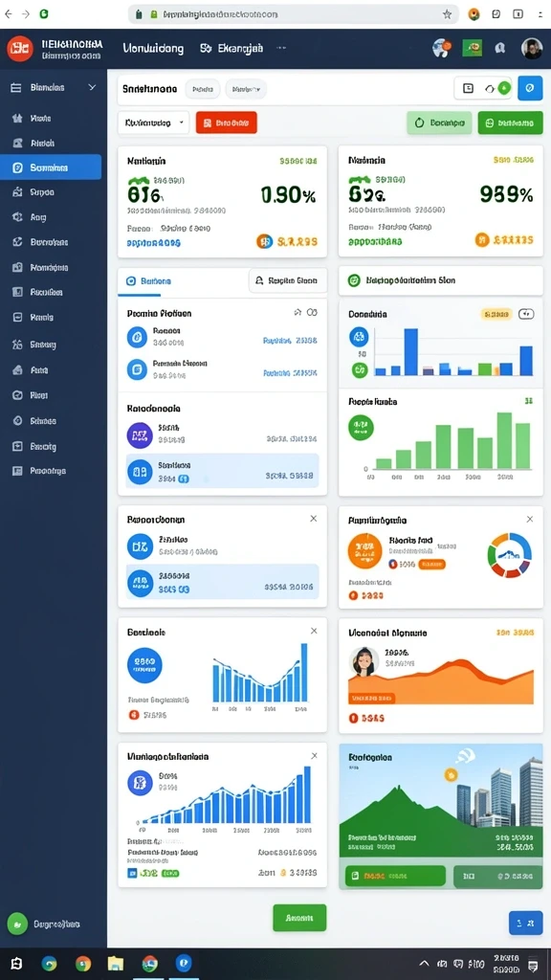Show hidden icons via system tray chevron
The width and height of the screenshot is (551, 980).
tap(424, 963)
